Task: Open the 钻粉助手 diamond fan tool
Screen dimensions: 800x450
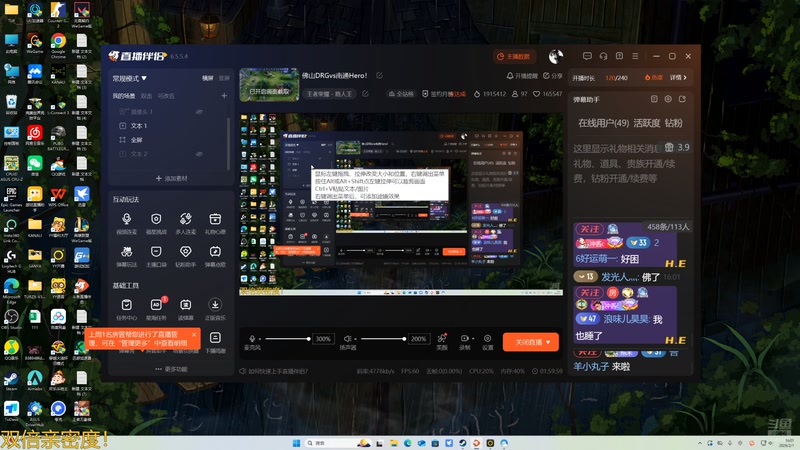Action: [x=186, y=256]
